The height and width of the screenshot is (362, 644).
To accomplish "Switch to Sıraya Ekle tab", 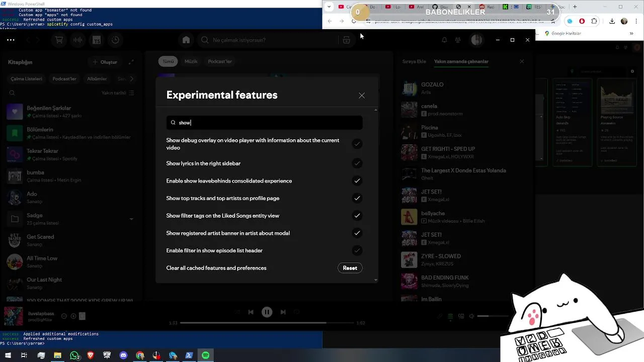I will tap(414, 61).
